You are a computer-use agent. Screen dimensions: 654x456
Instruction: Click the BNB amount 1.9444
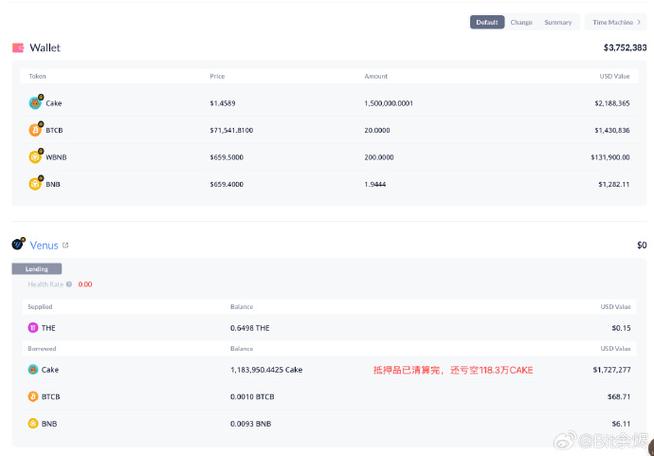(375, 184)
